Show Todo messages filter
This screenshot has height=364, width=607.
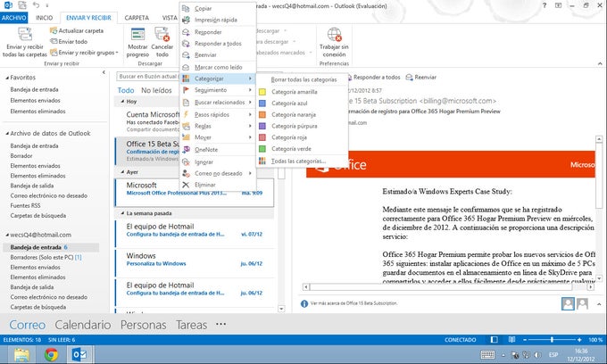(x=126, y=90)
